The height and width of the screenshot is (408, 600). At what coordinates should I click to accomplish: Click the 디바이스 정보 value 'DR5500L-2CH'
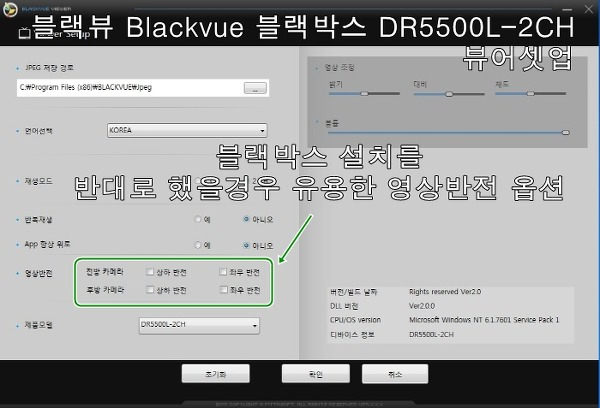(x=431, y=335)
